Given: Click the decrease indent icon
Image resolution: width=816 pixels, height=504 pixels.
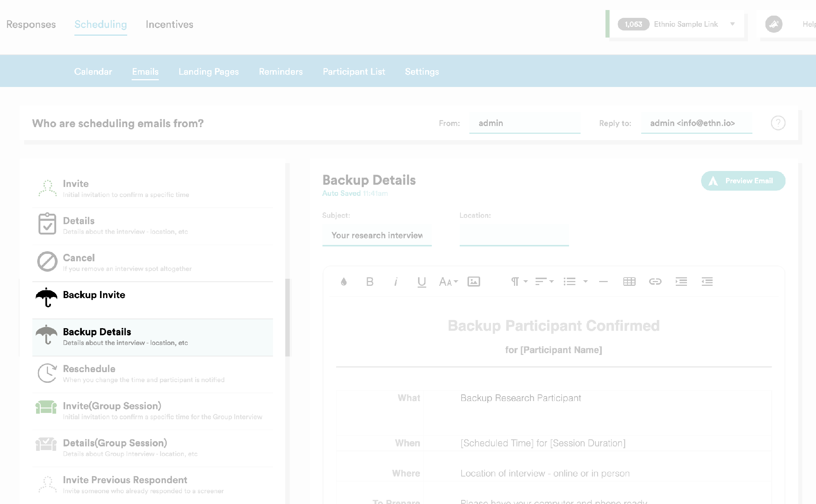Looking at the screenshot, I should point(707,282).
